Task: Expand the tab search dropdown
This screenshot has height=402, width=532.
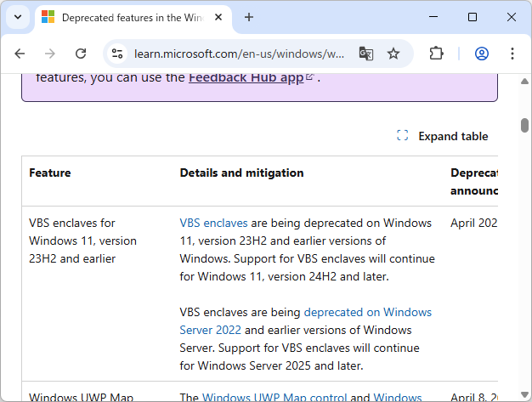Action: point(18,17)
